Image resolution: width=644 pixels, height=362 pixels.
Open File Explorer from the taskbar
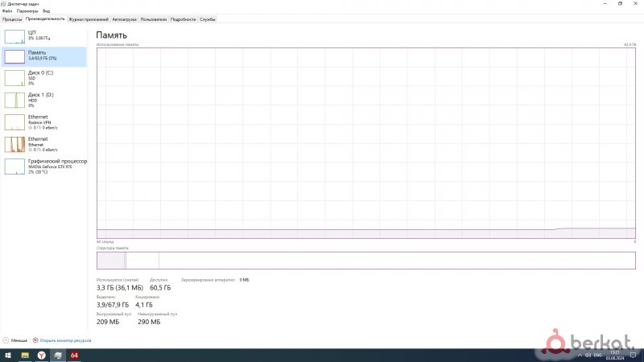[23, 355]
